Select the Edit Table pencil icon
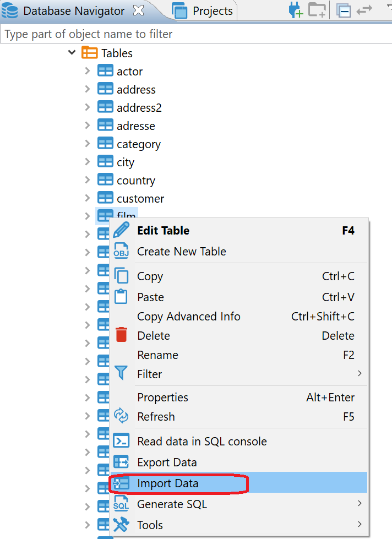Viewport: 392px width, 539px height. (x=121, y=230)
